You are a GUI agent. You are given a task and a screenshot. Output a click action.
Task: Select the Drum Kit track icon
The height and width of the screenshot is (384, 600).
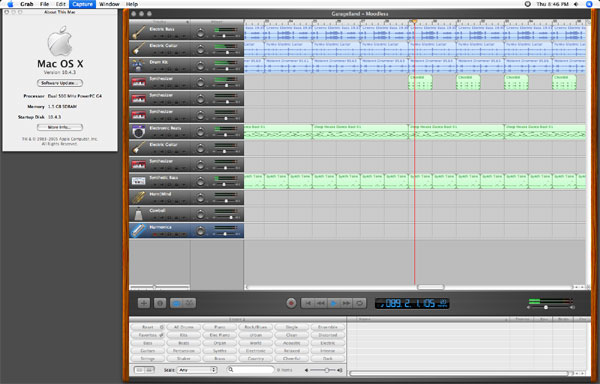(x=139, y=65)
